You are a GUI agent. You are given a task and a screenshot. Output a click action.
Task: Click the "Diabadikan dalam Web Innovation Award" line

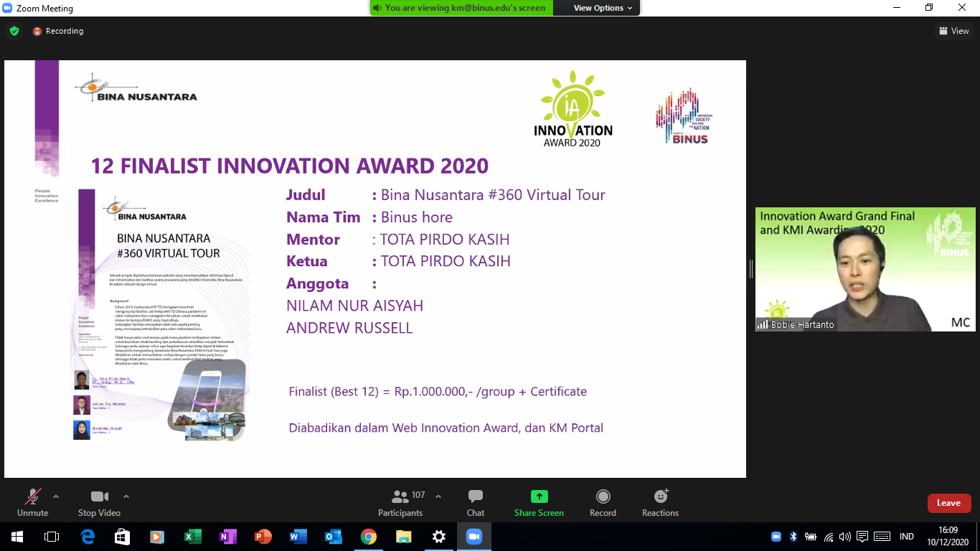coord(446,428)
